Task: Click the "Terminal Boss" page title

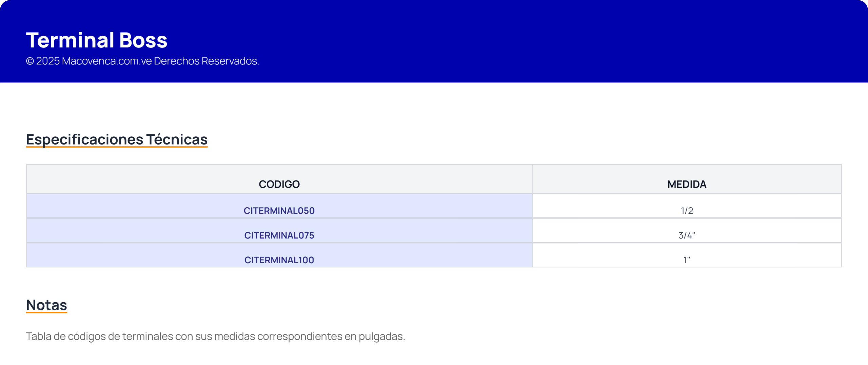Action: tap(97, 40)
